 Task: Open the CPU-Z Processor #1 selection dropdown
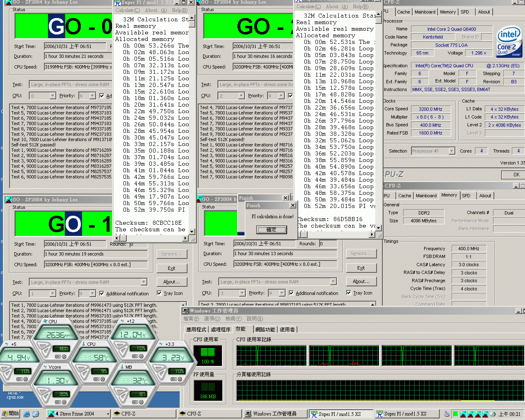click(x=452, y=151)
